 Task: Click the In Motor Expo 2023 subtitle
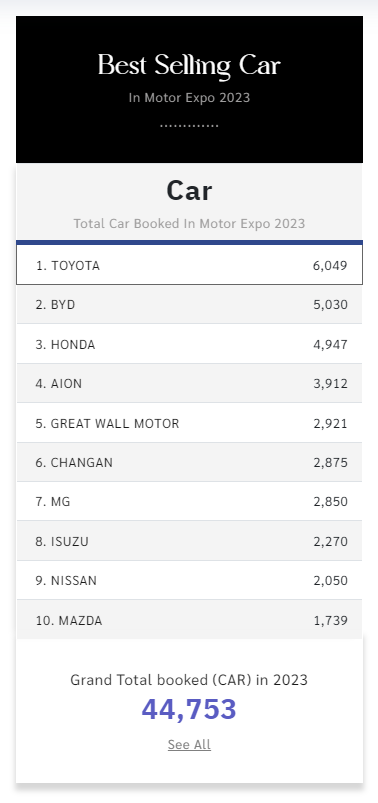tap(189, 97)
